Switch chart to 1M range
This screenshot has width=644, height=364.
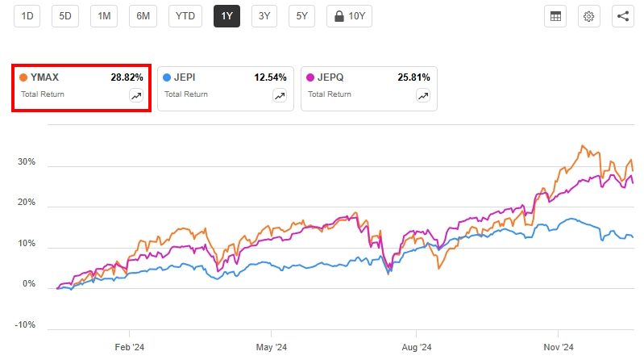pos(104,16)
